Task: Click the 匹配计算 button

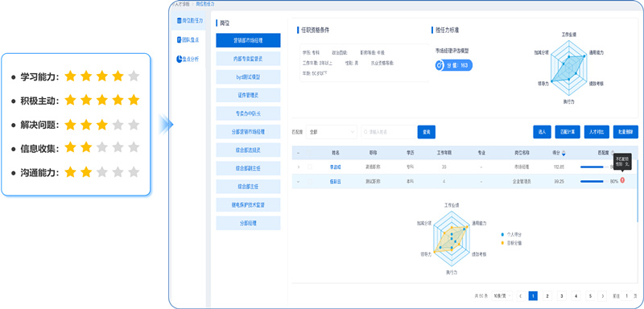Action: click(568, 132)
